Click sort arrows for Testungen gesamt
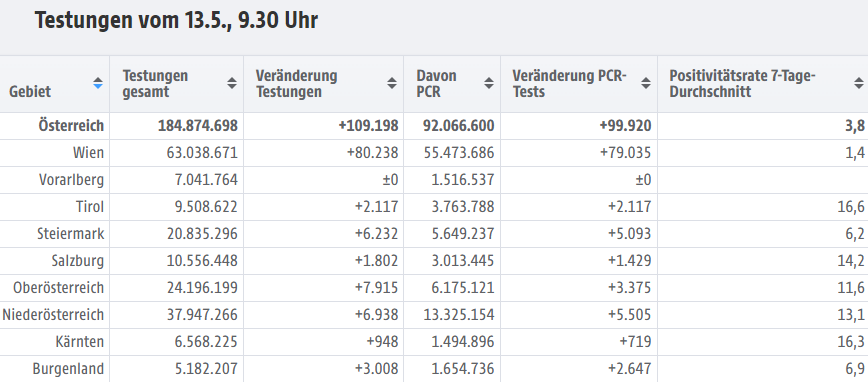This screenshot has height=382, width=868. tap(232, 83)
